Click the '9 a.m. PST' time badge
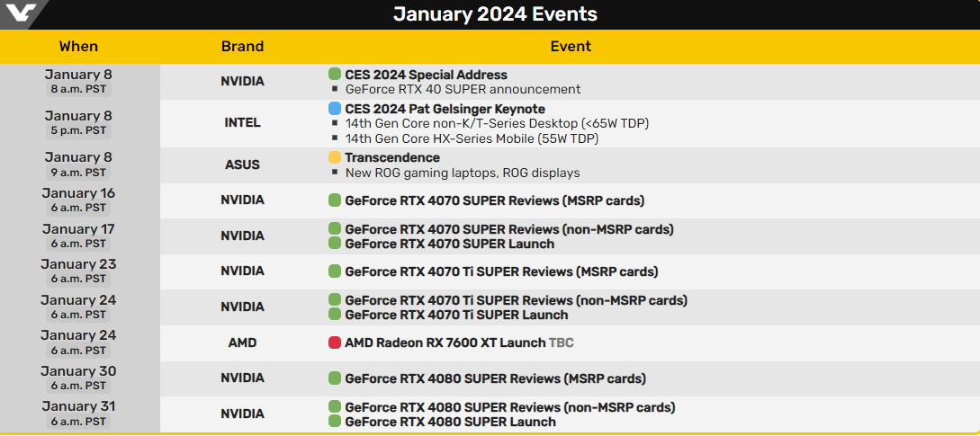 [x=79, y=172]
